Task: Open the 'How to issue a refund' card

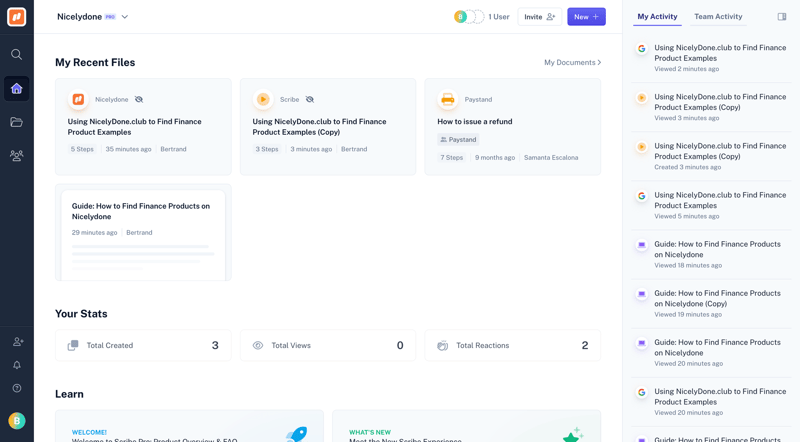Action: (x=512, y=127)
